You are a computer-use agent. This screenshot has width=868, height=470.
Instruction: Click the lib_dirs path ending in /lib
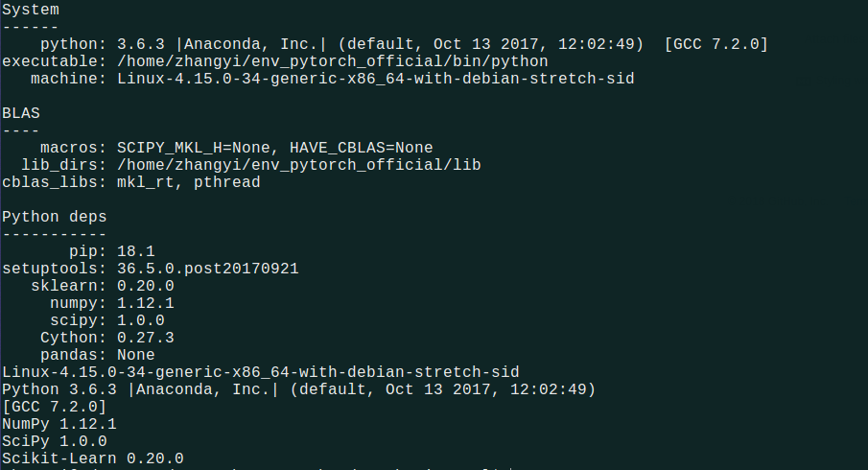[x=299, y=165]
